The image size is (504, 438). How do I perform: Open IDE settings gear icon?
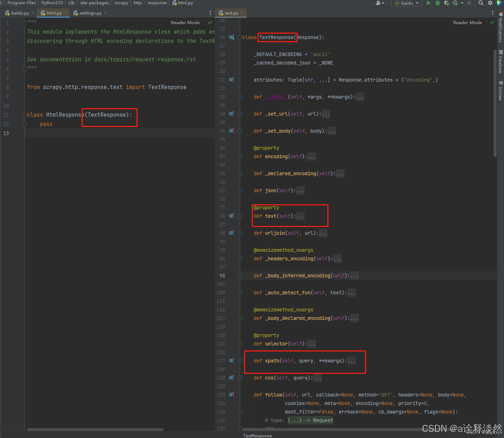click(x=490, y=3)
